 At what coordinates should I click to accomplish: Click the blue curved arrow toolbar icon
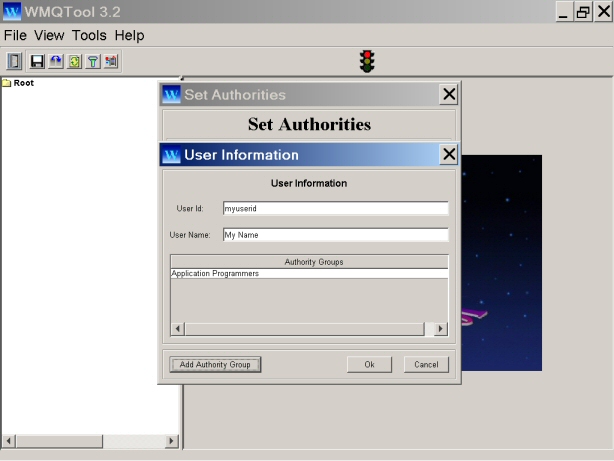point(56,61)
